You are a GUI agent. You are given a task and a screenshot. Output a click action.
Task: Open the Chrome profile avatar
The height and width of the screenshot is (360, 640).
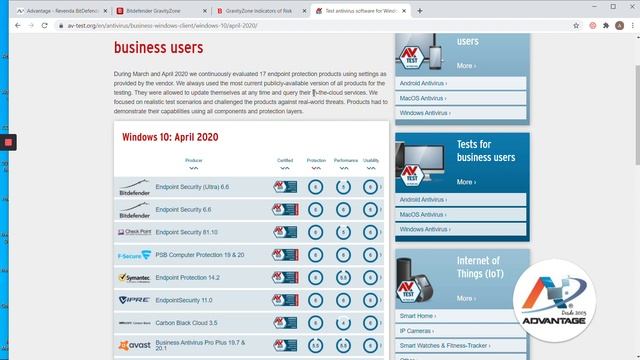619,25
